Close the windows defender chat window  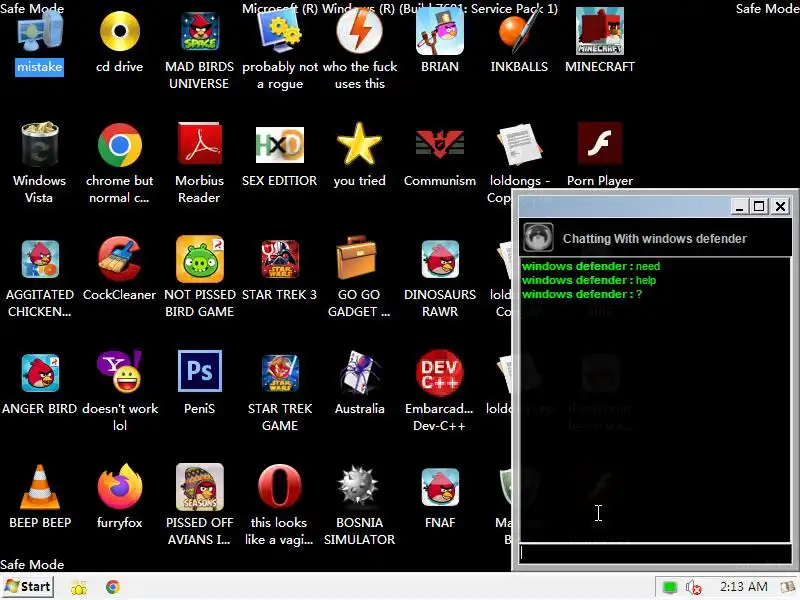tap(780, 207)
